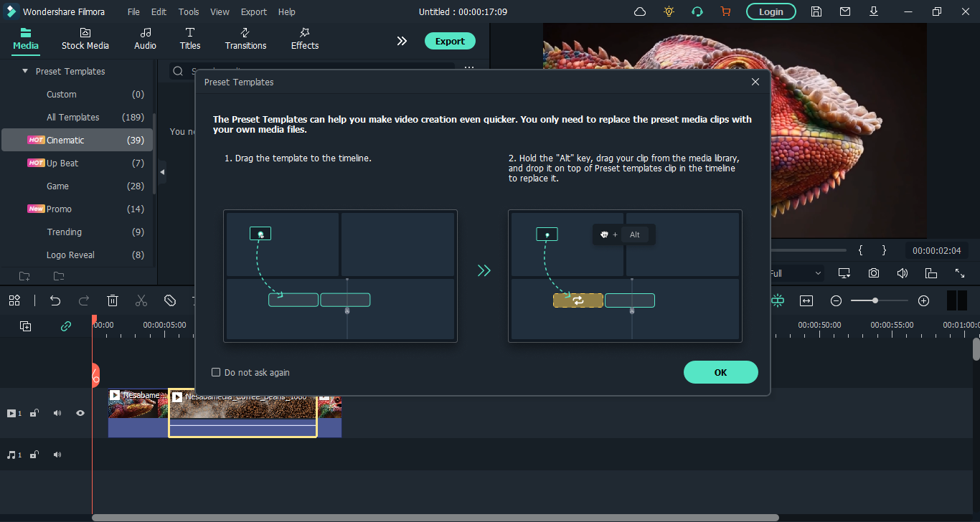Select the Split scissors tool
This screenshot has width=980, height=522.
[141, 301]
